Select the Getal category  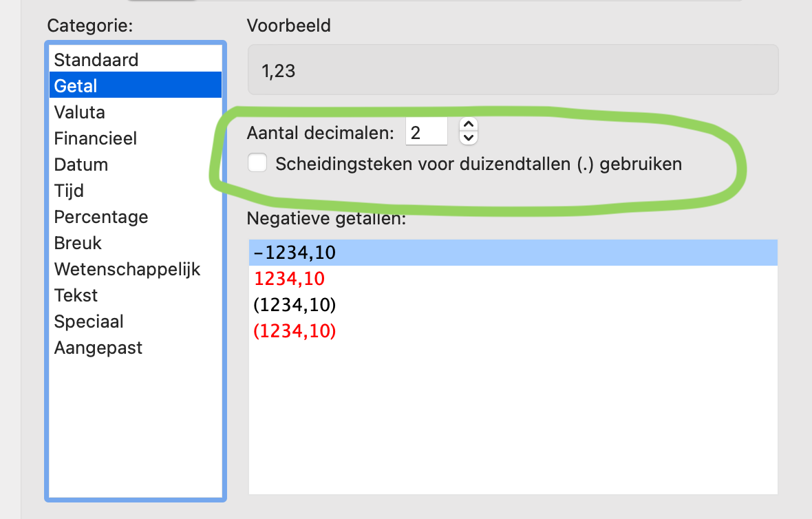tap(135, 85)
